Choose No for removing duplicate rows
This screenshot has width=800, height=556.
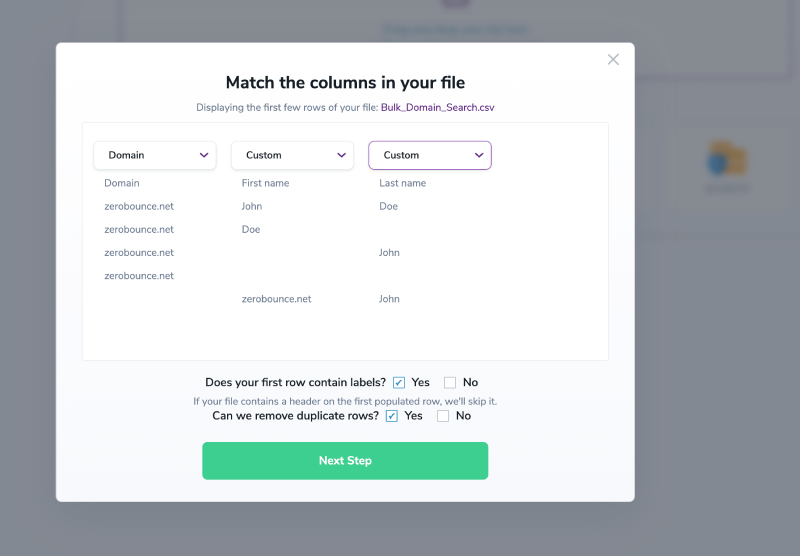[443, 416]
